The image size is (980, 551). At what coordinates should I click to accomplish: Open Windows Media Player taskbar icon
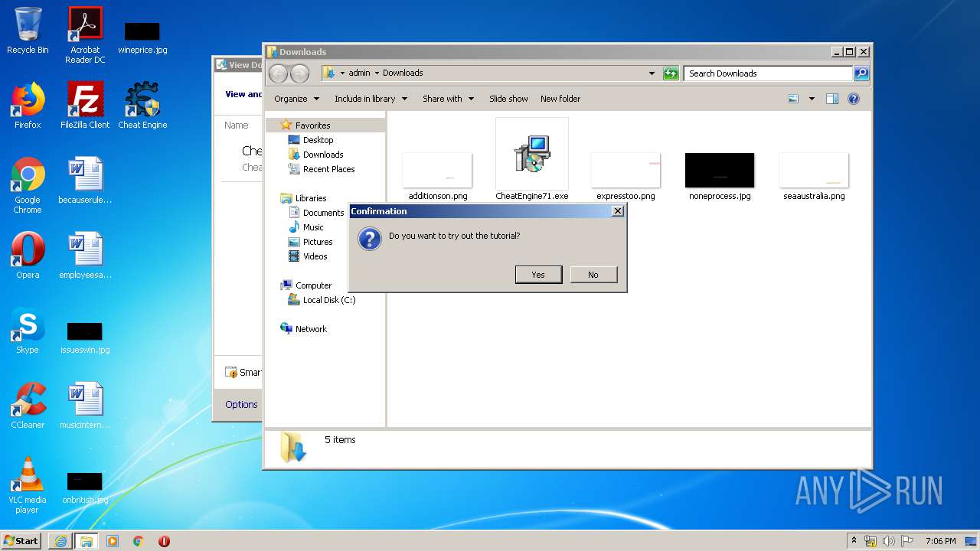point(113,541)
